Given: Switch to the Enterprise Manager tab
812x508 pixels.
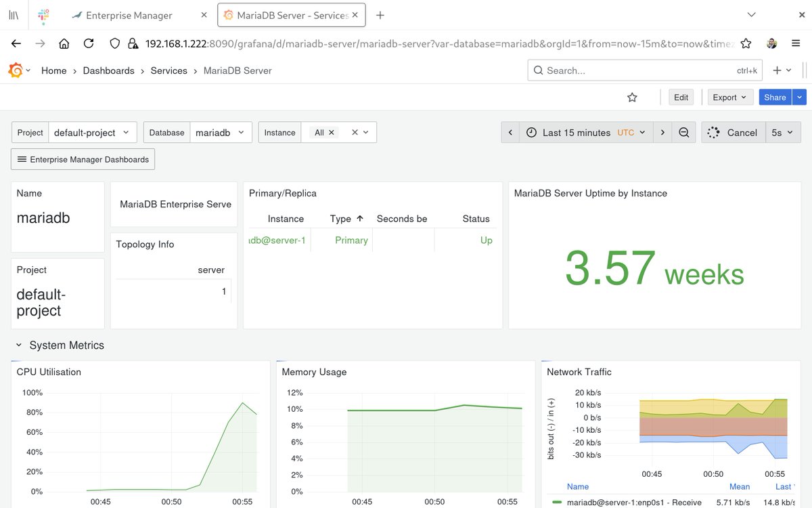Looking at the screenshot, I should pyautogui.click(x=129, y=15).
